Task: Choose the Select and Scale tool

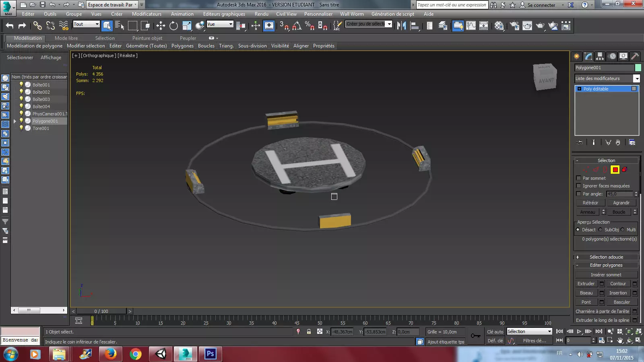Action: click(x=187, y=26)
